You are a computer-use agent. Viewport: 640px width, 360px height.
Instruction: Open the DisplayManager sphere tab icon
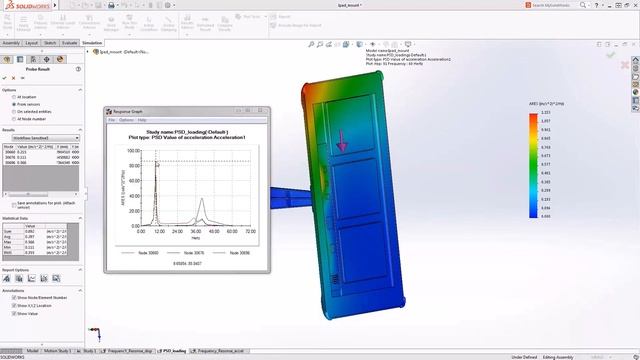pos(60,59)
